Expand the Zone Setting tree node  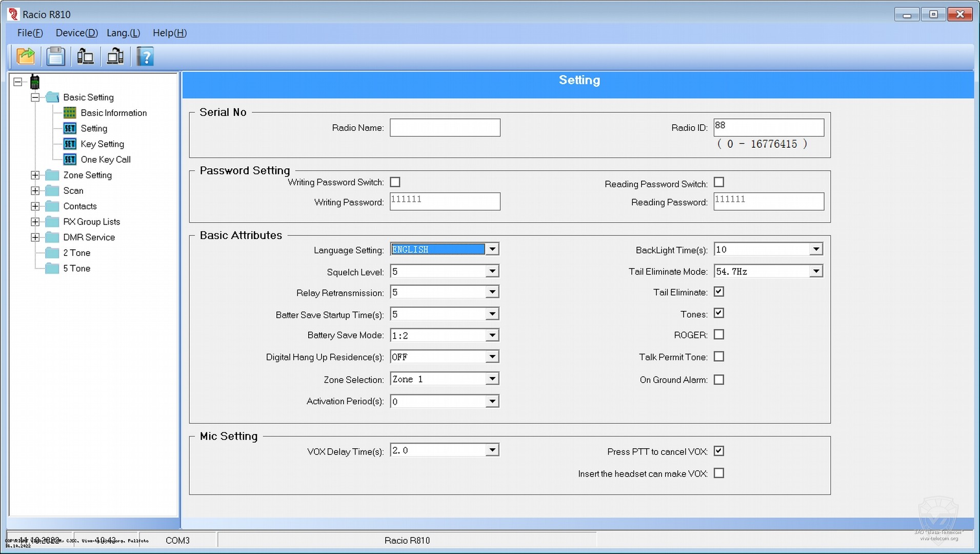[35, 175]
